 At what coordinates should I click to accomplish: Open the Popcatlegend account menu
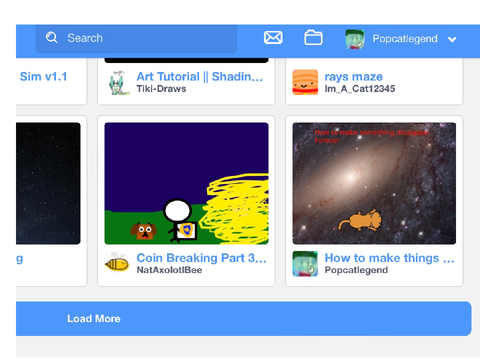pos(401,39)
